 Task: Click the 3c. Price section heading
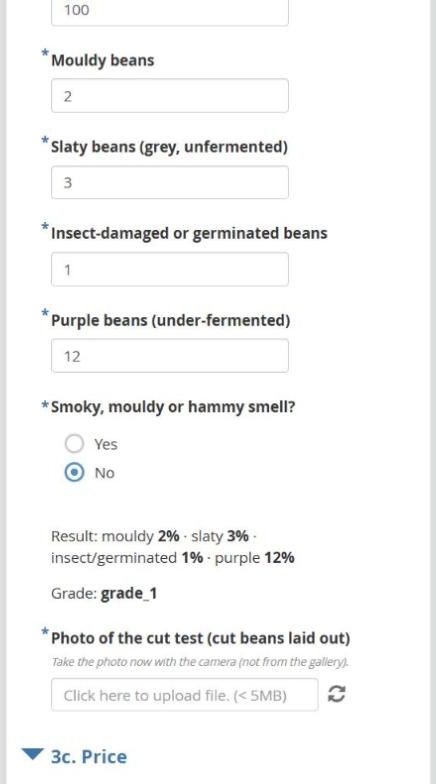click(x=89, y=756)
